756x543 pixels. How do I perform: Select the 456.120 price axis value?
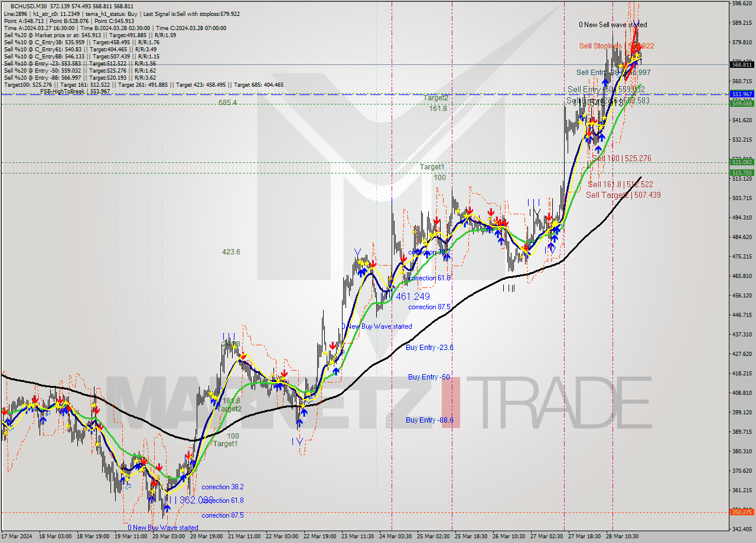point(742,295)
